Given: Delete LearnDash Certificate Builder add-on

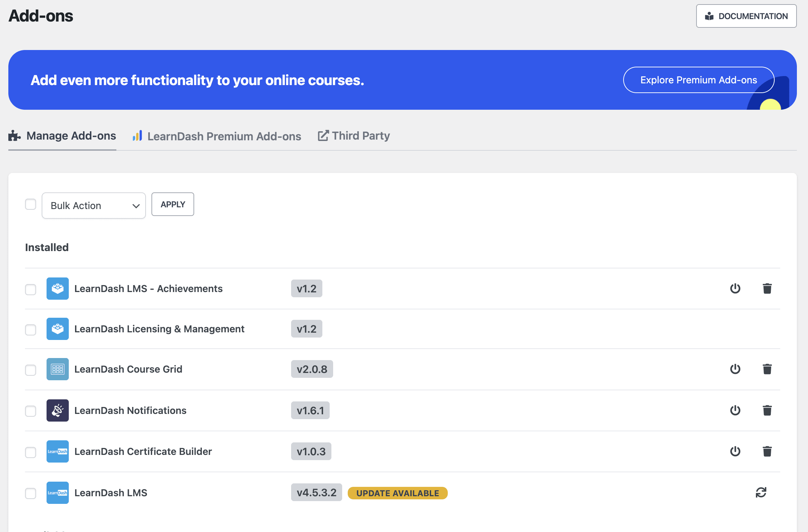Looking at the screenshot, I should [767, 451].
